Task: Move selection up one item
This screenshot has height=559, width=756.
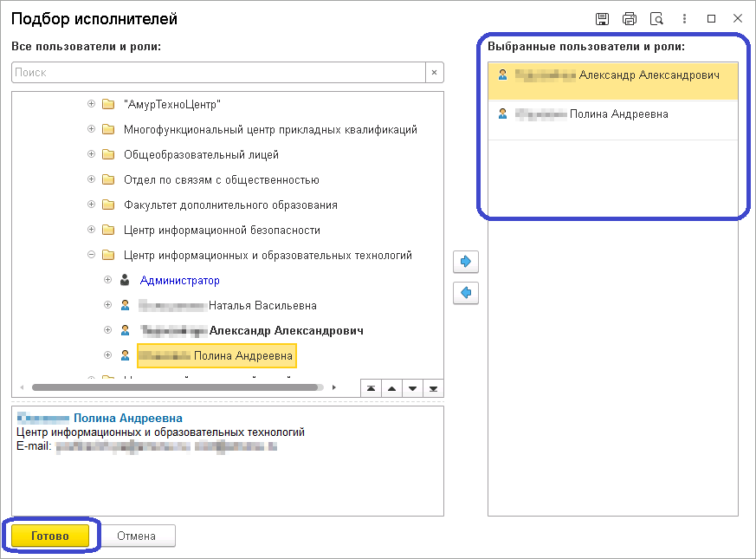Action: (391, 387)
